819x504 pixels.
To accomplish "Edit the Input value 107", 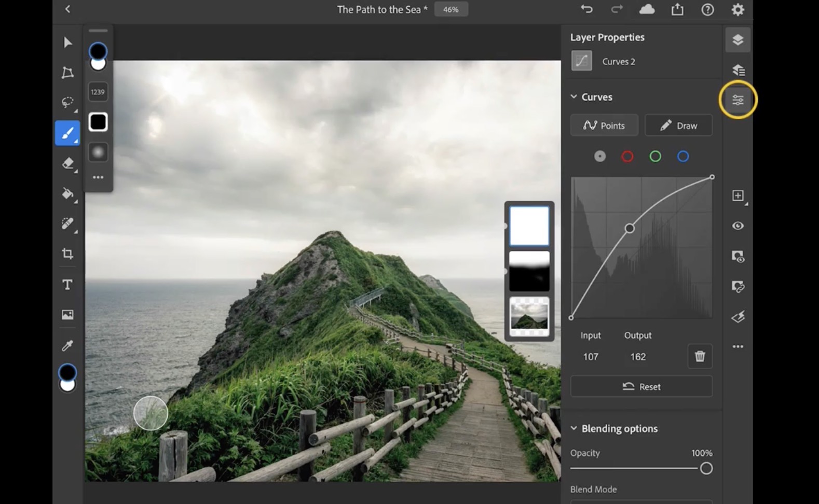I will 591,357.
